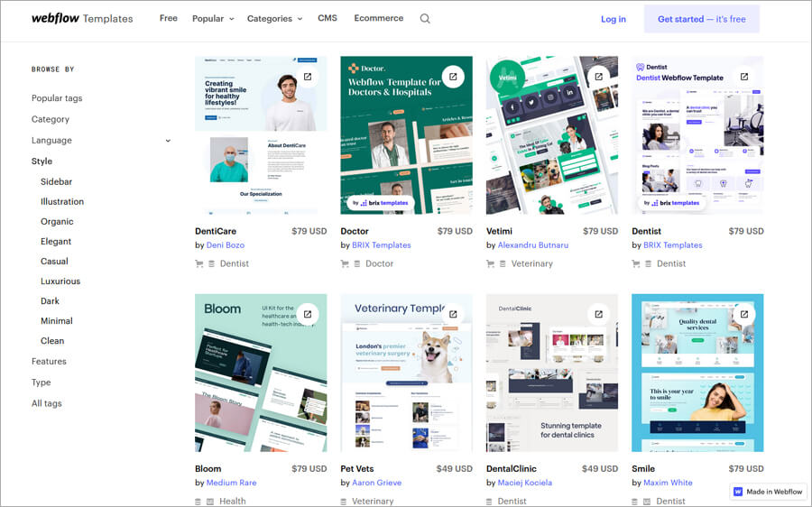Click the Made in Webflow badge
The image size is (812, 507).
point(769,492)
